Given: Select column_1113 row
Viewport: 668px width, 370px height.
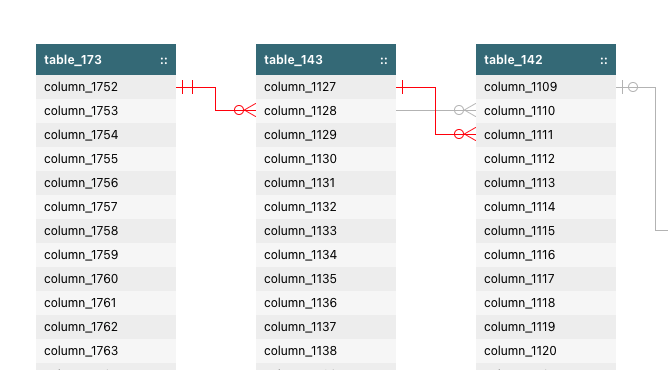Looking at the screenshot, I should [x=546, y=183].
